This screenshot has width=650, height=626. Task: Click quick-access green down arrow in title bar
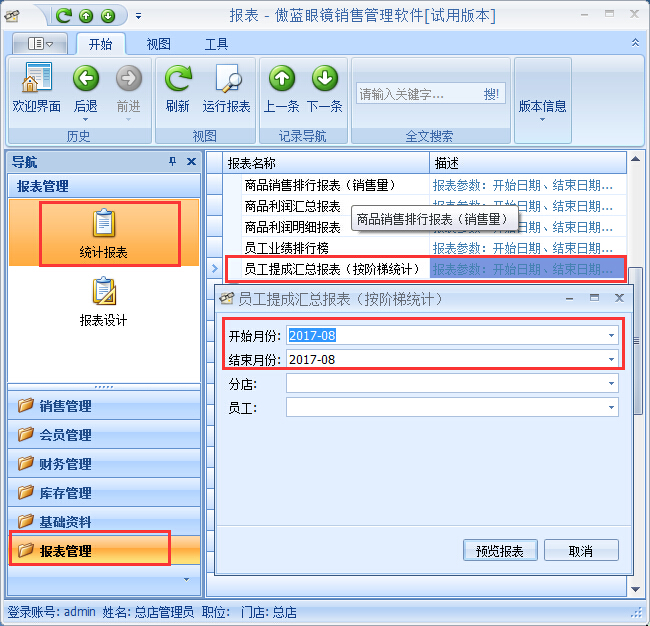click(x=108, y=16)
